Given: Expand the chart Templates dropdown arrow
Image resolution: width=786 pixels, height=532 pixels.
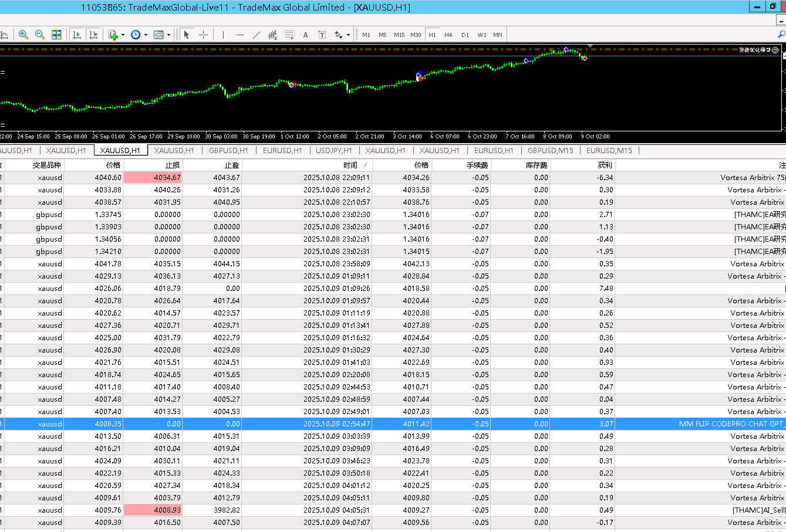Looking at the screenshot, I should 168,35.
